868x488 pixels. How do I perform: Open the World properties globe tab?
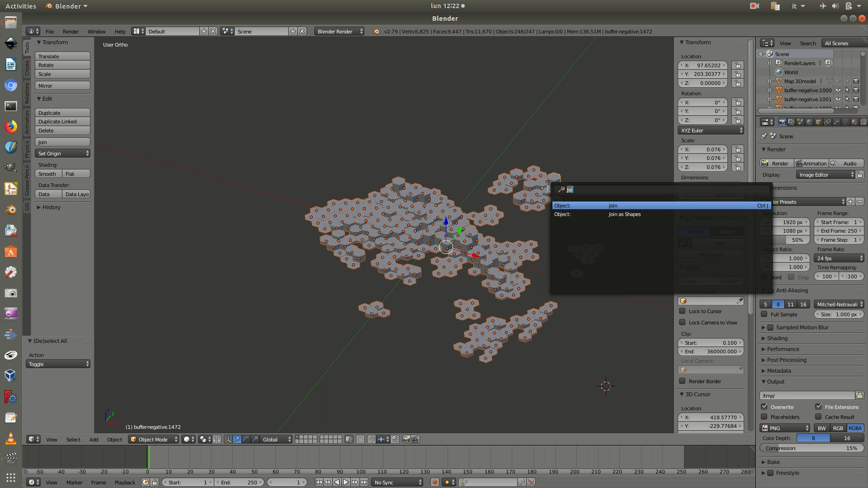click(x=809, y=122)
